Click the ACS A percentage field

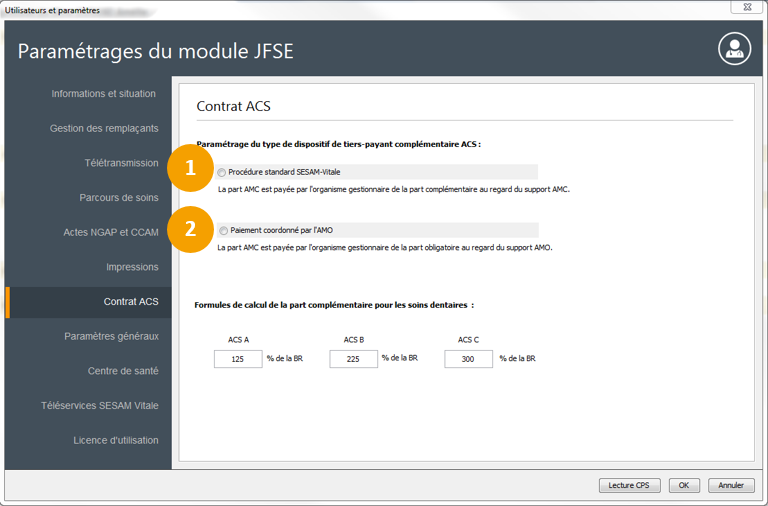pyautogui.click(x=238, y=359)
